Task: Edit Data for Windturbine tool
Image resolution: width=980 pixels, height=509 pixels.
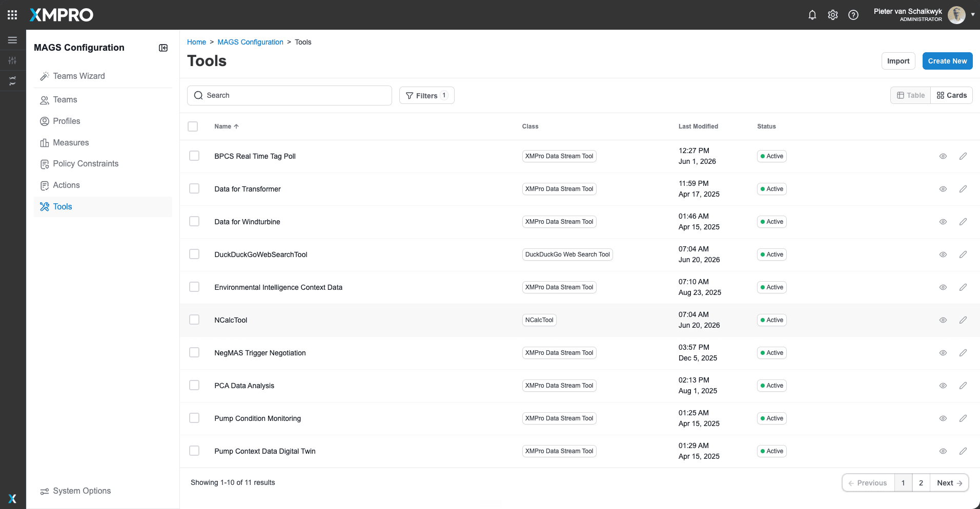Action: [963, 222]
